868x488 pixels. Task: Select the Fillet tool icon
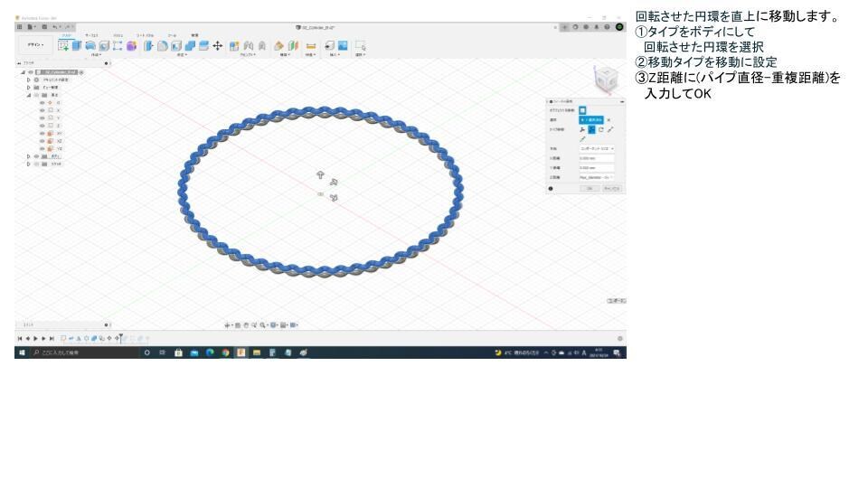point(162,46)
